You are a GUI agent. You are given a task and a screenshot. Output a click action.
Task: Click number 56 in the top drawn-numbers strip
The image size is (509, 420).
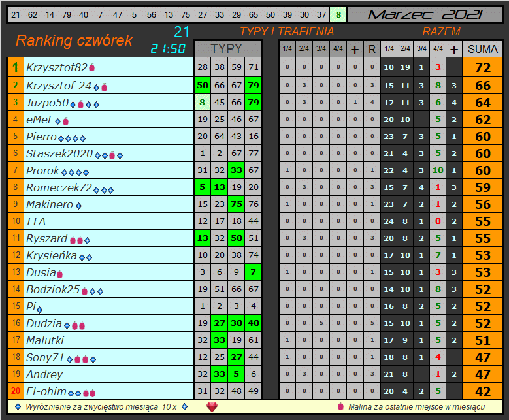pos(152,15)
